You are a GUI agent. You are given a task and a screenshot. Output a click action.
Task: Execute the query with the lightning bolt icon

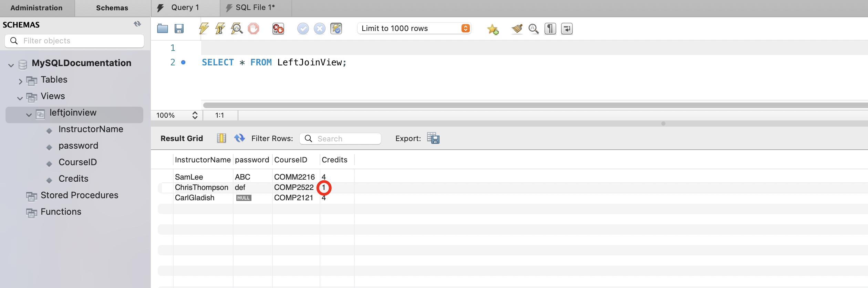click(x=204, y=29)
